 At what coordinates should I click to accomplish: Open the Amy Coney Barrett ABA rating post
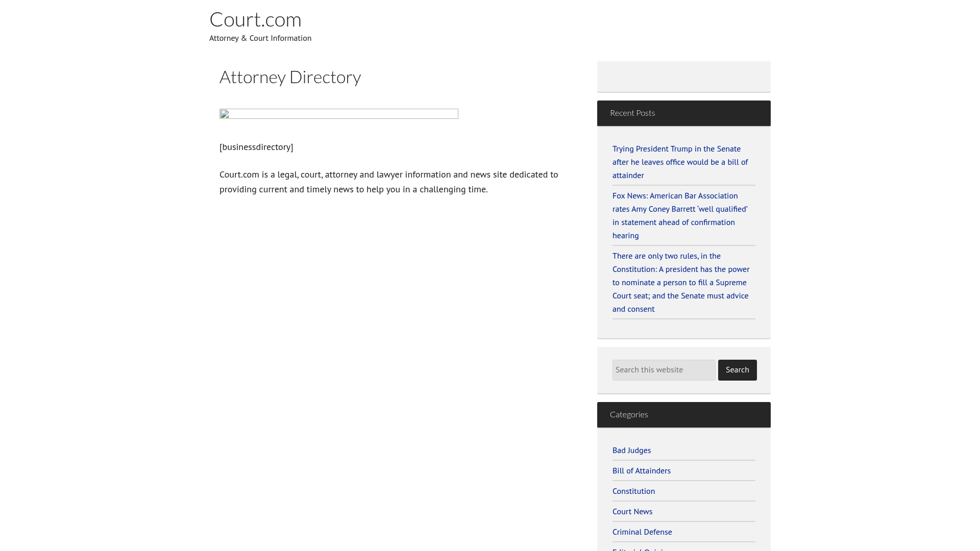coord(680,215)
